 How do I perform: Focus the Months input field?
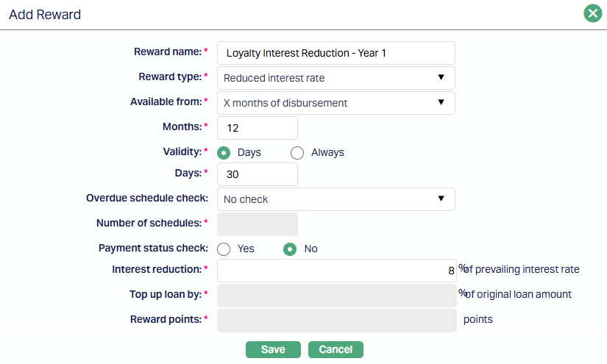(258, 128)
